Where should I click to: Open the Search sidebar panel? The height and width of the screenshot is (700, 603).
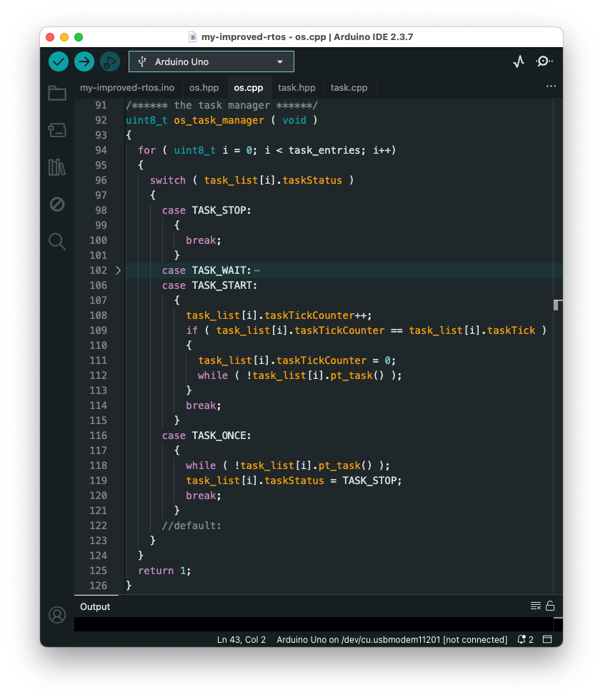(x=57, y=241)
